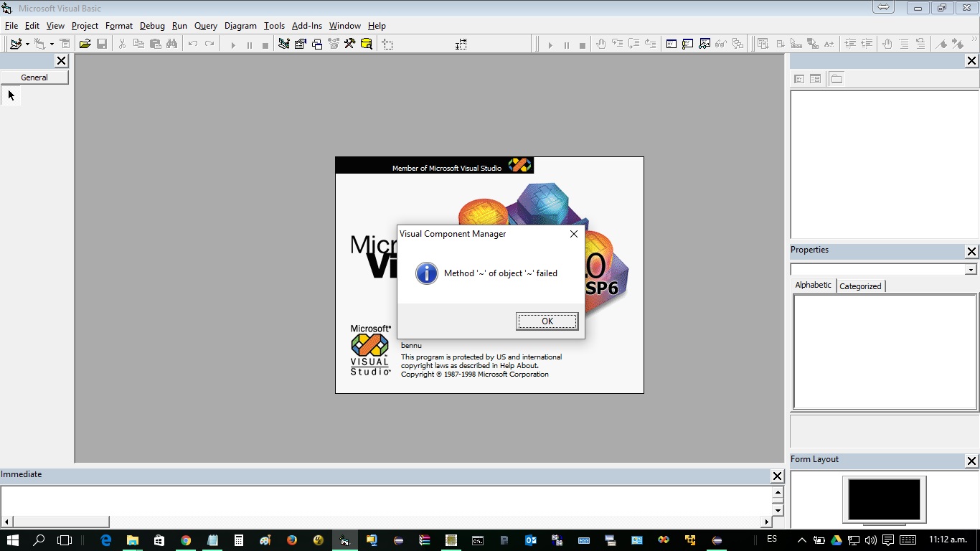Open the object combo box in Properties
The width and height of the screenshot is (980, 551).
pos(971,268)
